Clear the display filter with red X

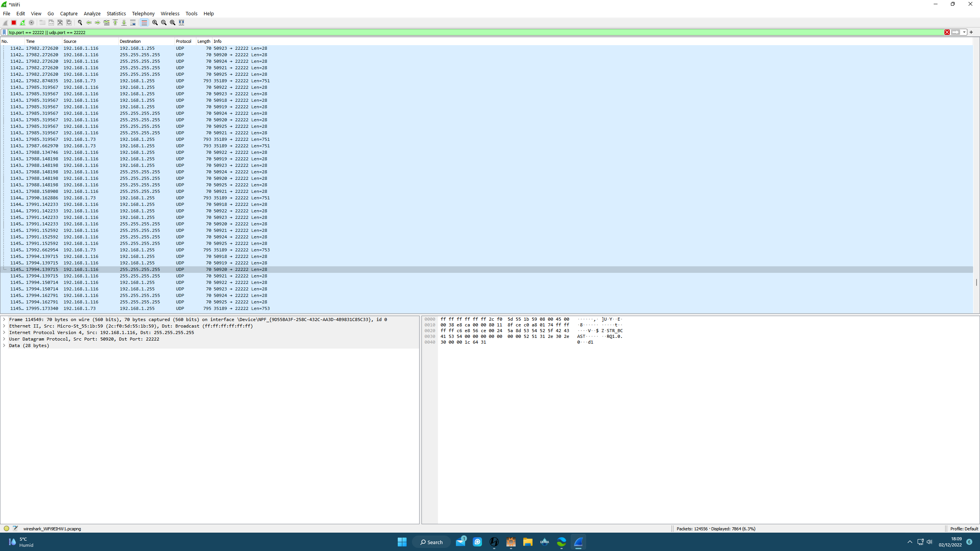[947, 33]
